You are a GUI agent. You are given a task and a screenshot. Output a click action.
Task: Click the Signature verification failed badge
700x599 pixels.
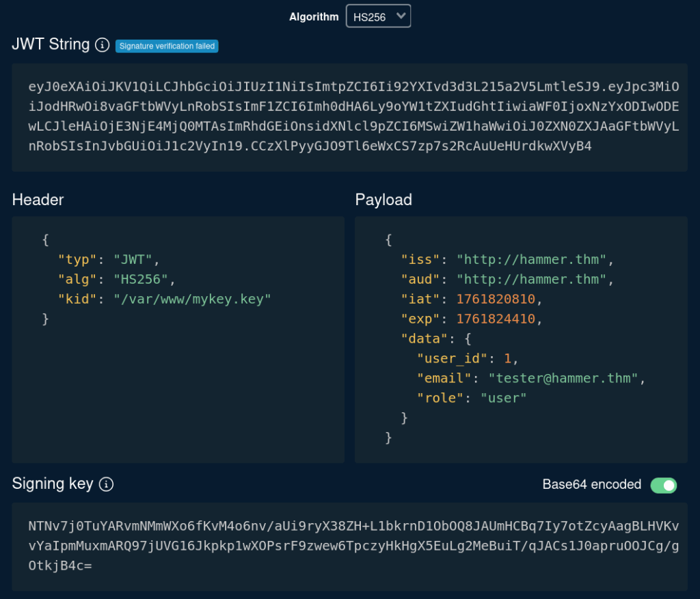[167, 46]
